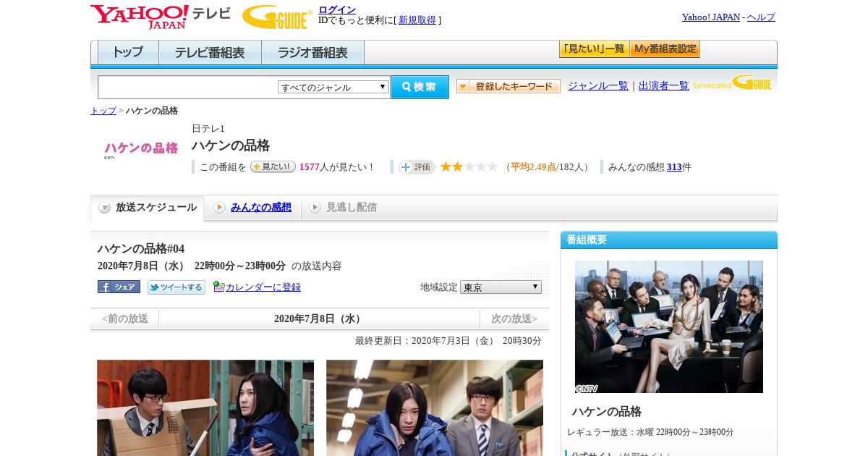Select the 見逃し配信 tab
Viewport: 868px width, 456px height.
[352, 208]
